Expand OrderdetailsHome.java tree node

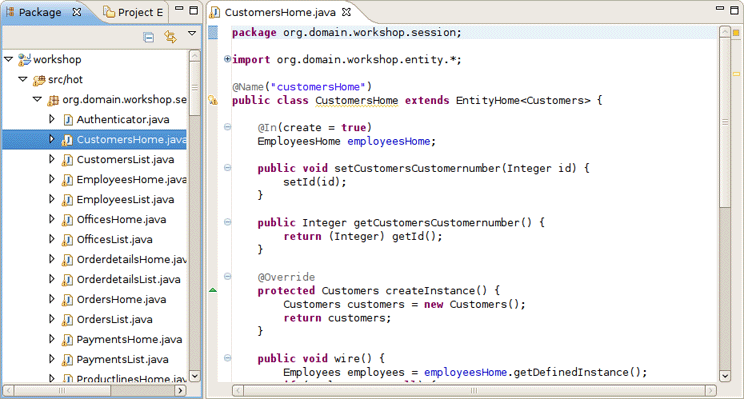click(x=52, y=259)
